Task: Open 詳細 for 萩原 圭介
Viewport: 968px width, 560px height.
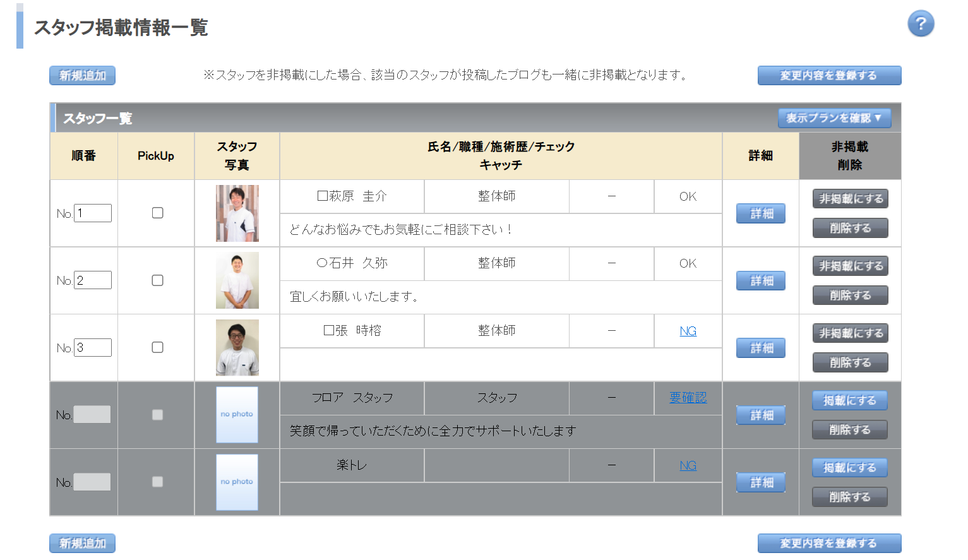Action: tap(760, 213)
